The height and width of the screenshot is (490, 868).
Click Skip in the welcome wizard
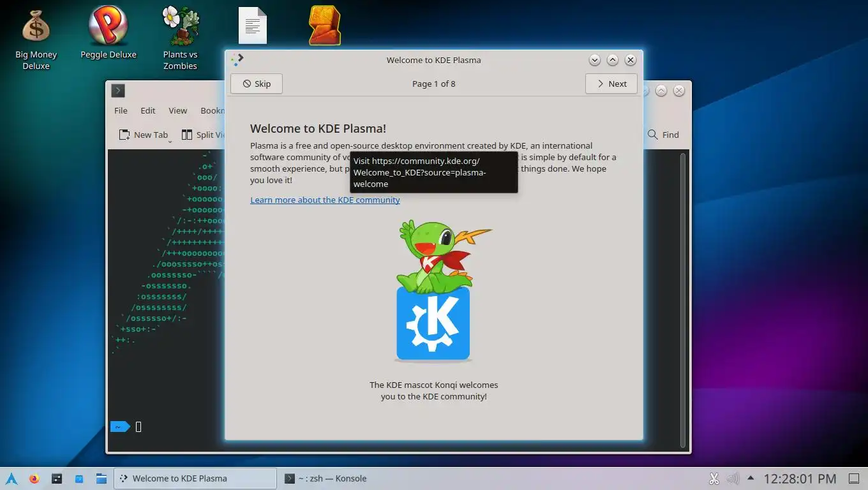256,84
